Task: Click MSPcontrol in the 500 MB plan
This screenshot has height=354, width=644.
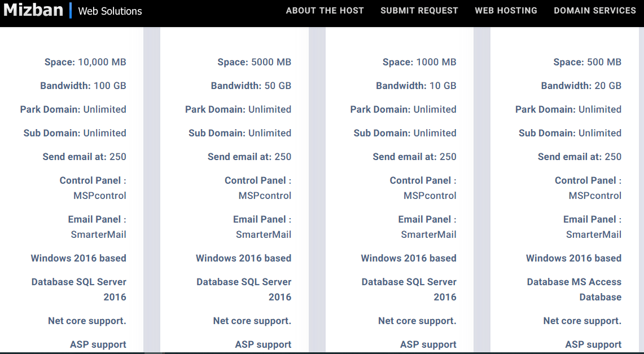Action: pyautogui.click(x=595, y=196)
